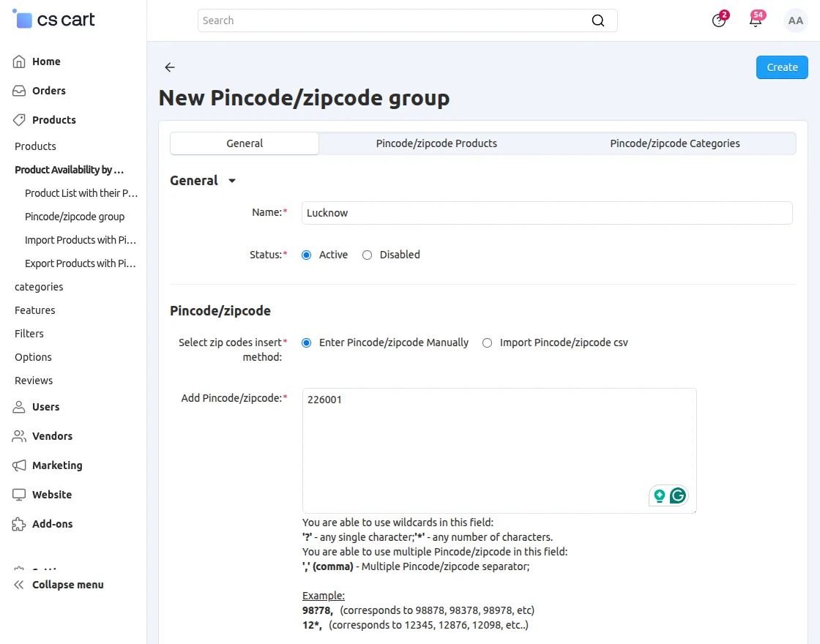Keep status Active by selecting its radio
Screen dimensions: 820x644
pos(306,255)
